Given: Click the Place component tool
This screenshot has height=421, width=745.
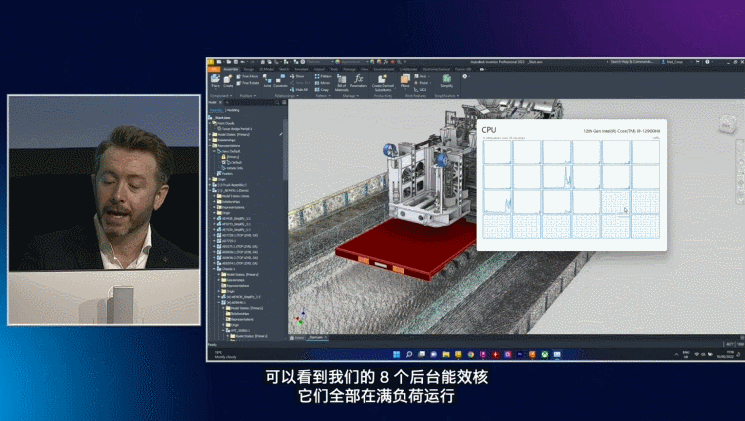Looking at the screenshot, I should point(215,80).
